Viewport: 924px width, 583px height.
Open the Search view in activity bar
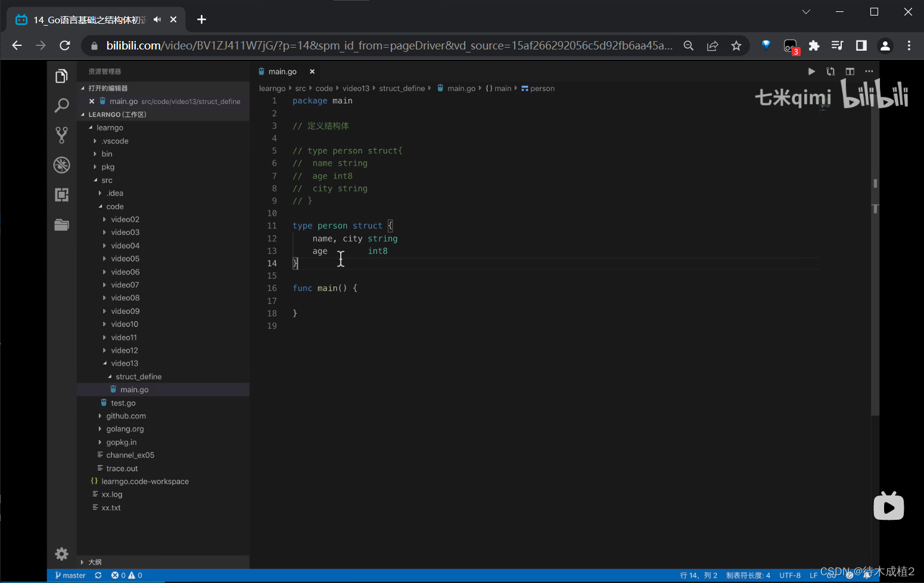[x=61, y=106]
